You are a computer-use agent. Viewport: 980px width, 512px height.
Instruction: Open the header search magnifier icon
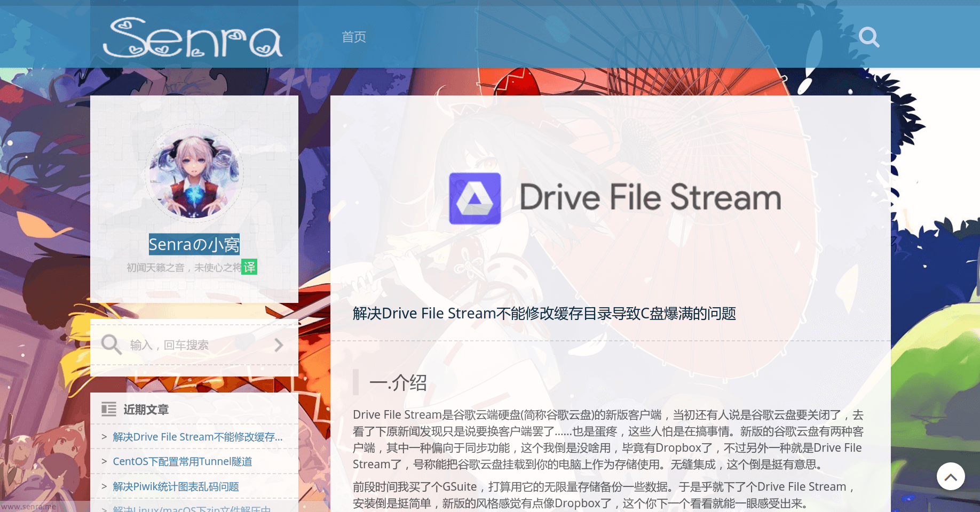869,37
